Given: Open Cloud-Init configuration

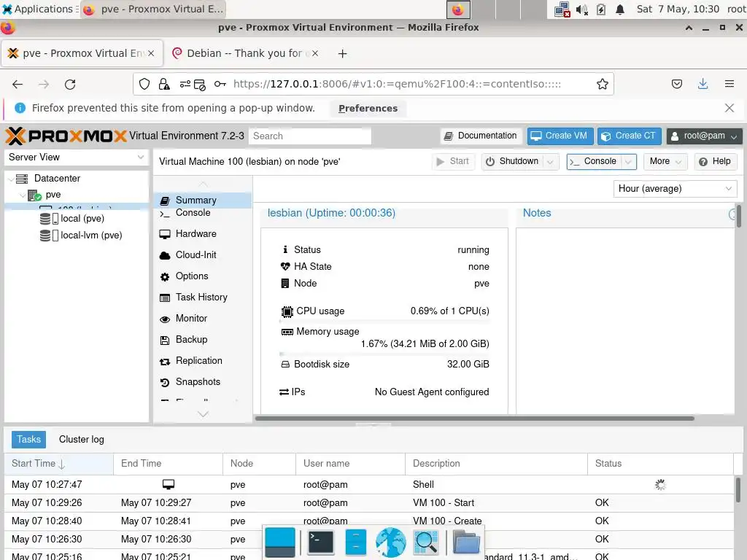Looking at the screenshot, I should pyautogui.click(x=203, y=254).
